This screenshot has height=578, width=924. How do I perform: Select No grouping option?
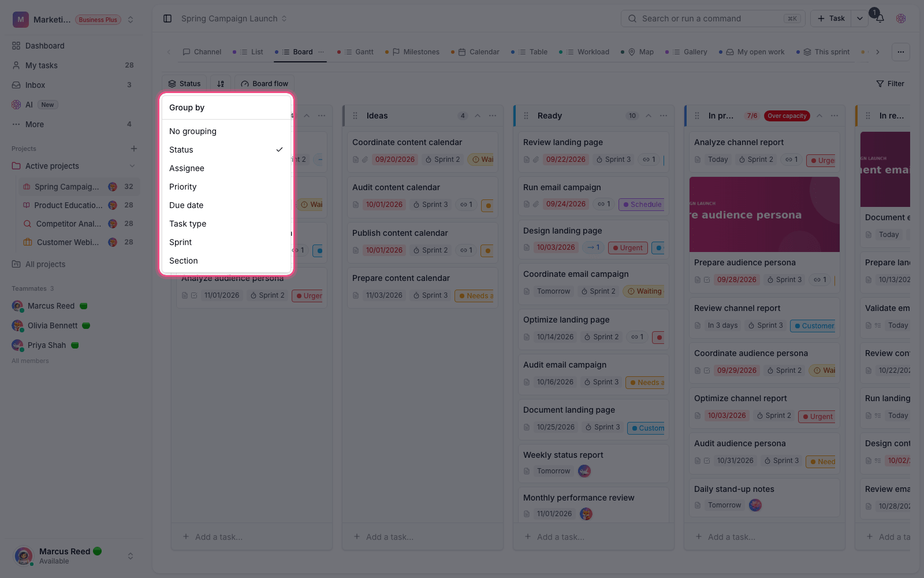(226, 131)
